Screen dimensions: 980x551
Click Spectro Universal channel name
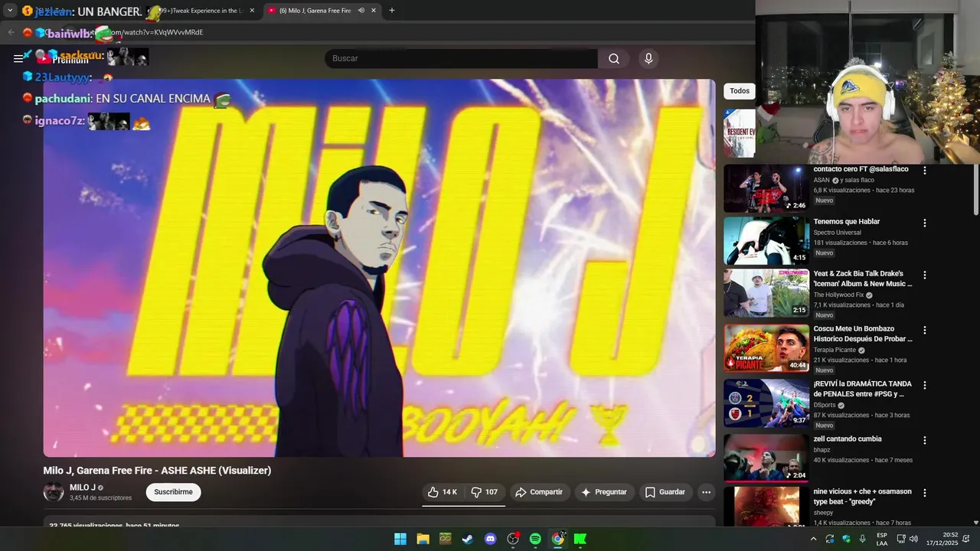(837, 232)
